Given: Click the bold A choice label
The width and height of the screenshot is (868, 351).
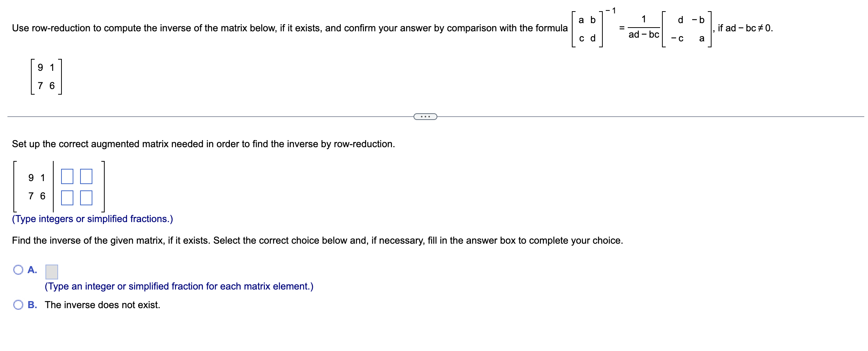Looking at the screenshot, I should [x=32, y=269].
